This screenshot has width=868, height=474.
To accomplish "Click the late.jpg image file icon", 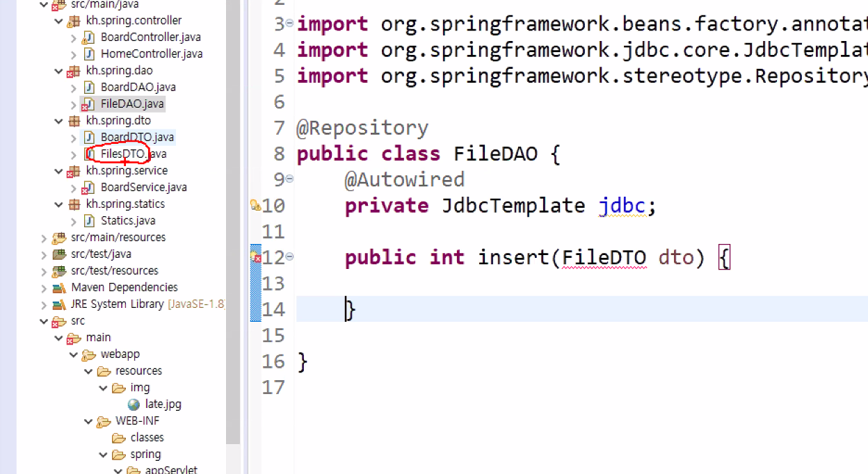I will tap(134, 404).
